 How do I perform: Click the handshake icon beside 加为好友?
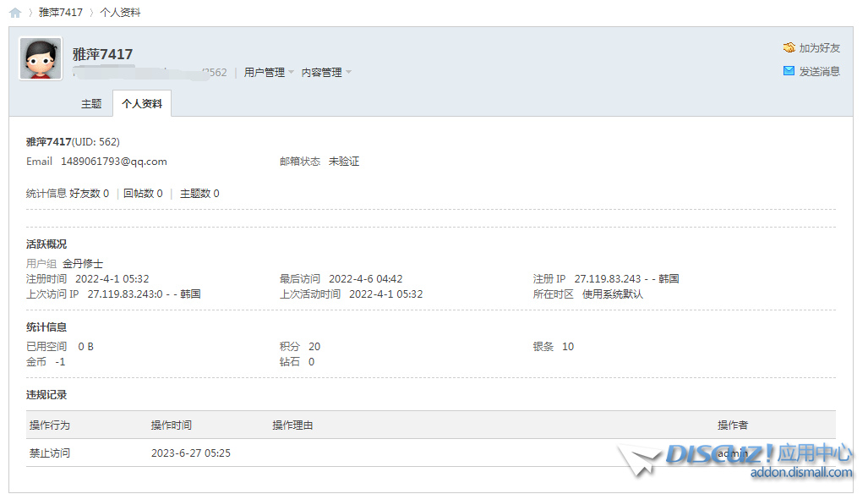(788, 48)
